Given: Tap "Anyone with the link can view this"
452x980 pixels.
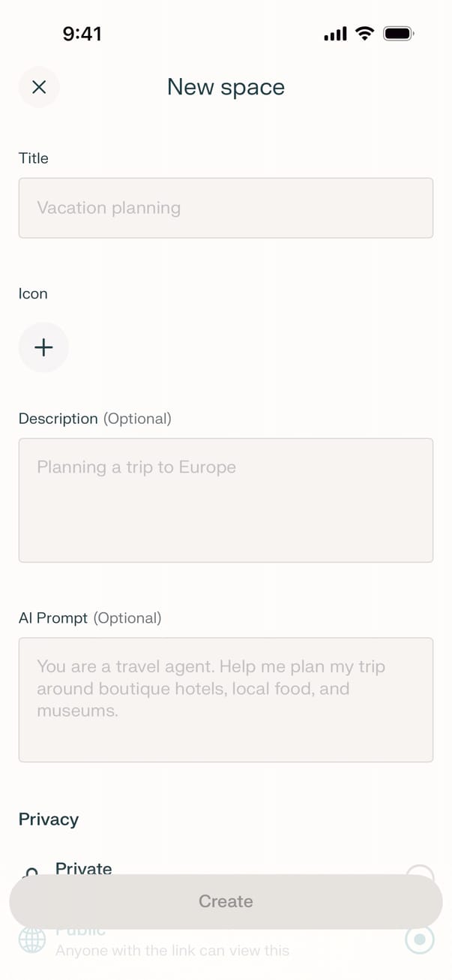Looking at the screenshot, I should point(172,951).
